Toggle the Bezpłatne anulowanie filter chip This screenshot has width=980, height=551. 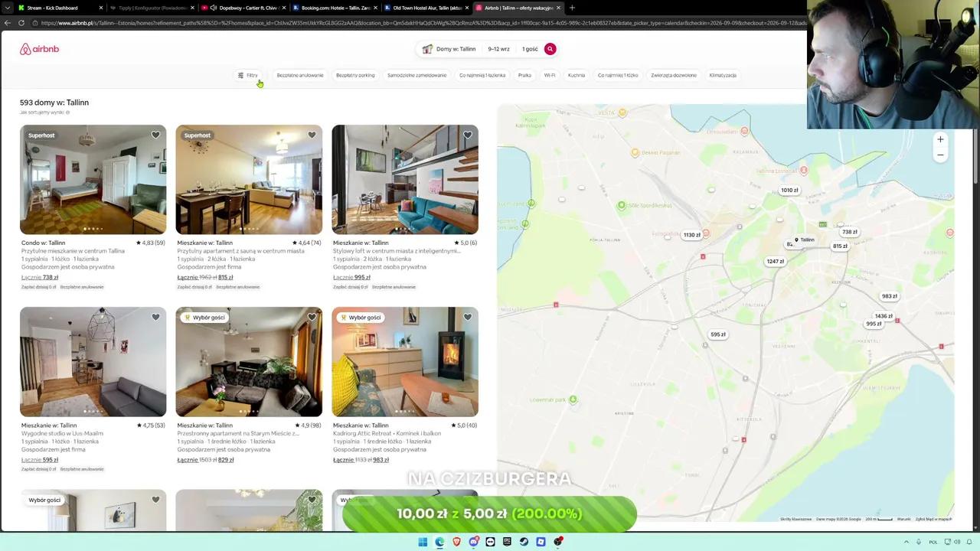300,75
